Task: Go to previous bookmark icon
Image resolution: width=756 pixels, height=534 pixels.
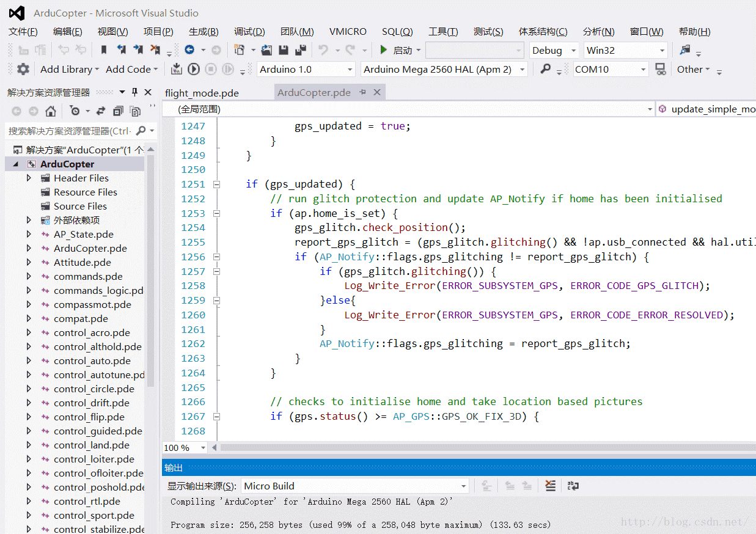Action: [x=121, y=50]
